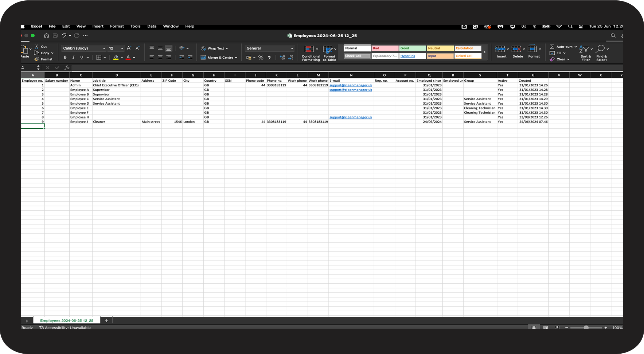This screenshot has width=644, height=354.
Task: Add a new sheet with the plus icon
Action: 106,321
